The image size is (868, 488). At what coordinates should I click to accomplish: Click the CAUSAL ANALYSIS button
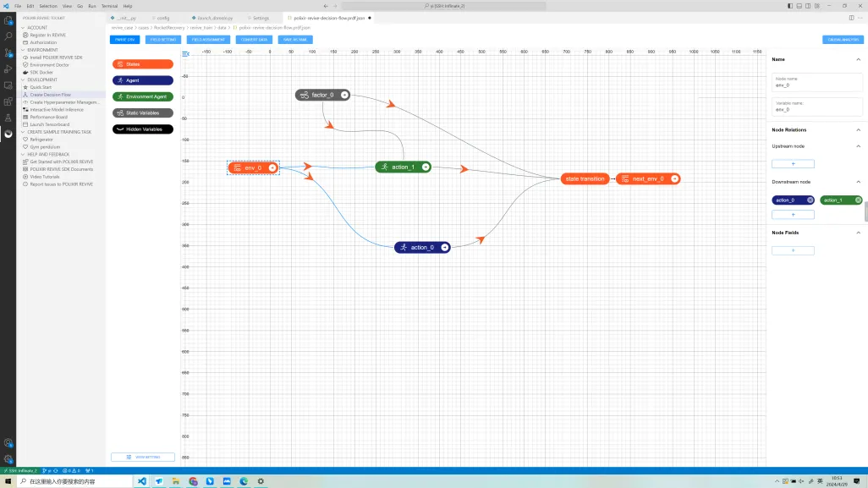point(843,39)
